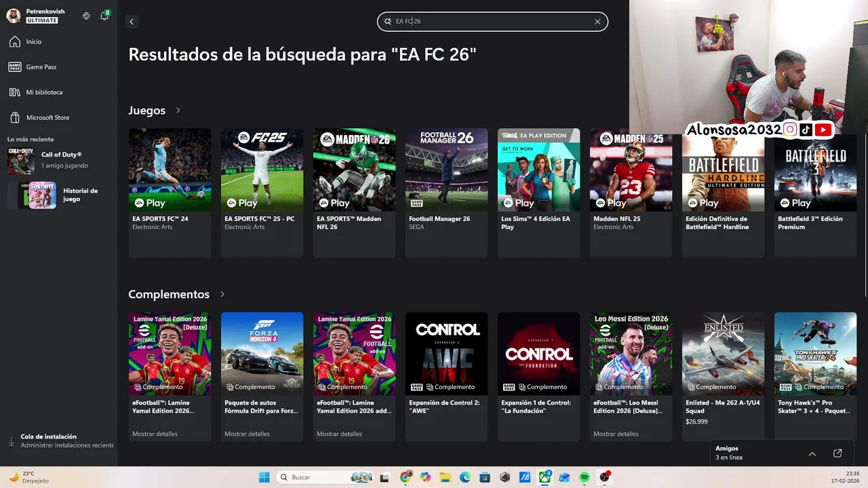868x488 pixels.
Task: Open Historial de juego
Action: click(58, 195)
